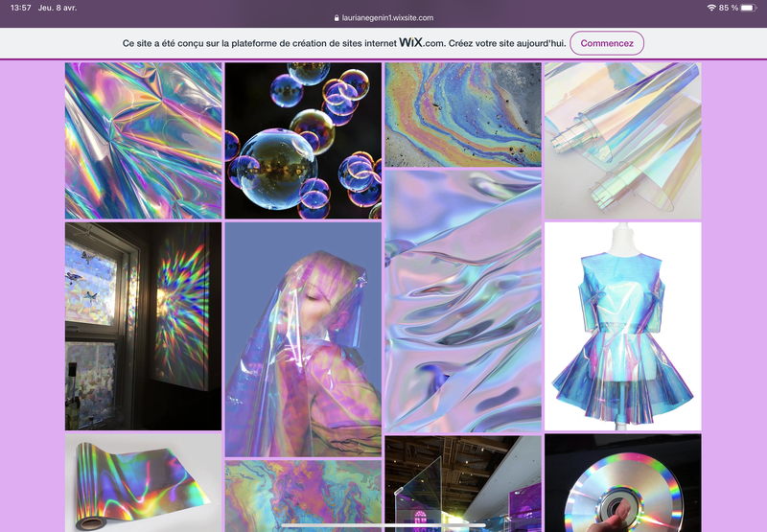Open the hand holding CD photo
Screen dimensions: 767x532
(x=622, y=483)
